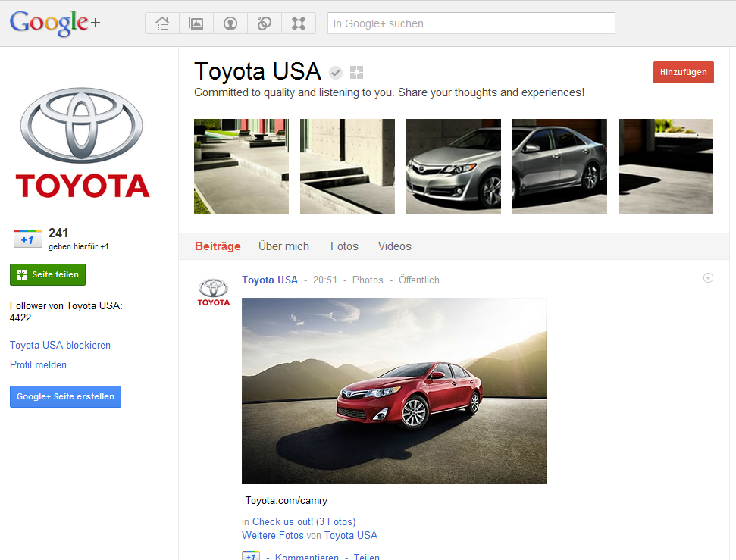Open the Home stream icon

tap(162, 23)
